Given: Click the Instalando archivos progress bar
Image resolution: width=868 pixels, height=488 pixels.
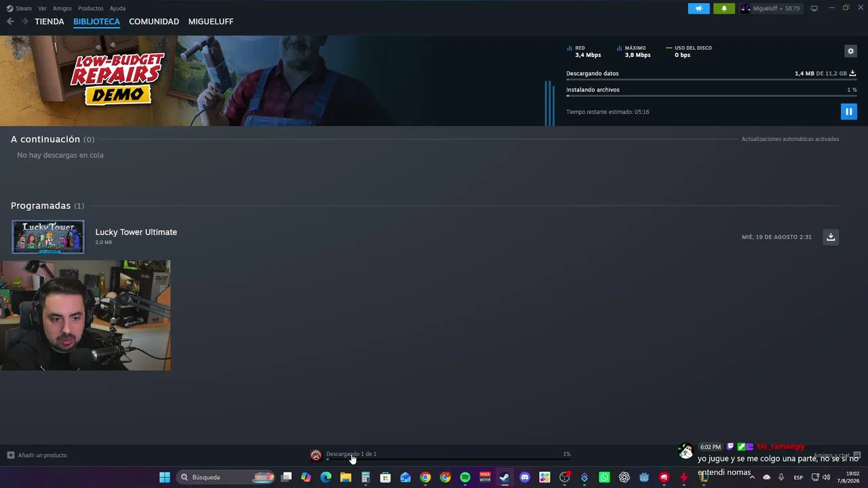Looking at the screenshot, I should point(711,96).
